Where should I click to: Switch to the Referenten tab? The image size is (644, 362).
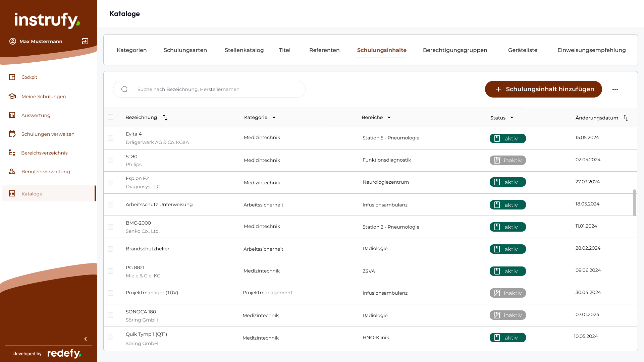[324, 50]
